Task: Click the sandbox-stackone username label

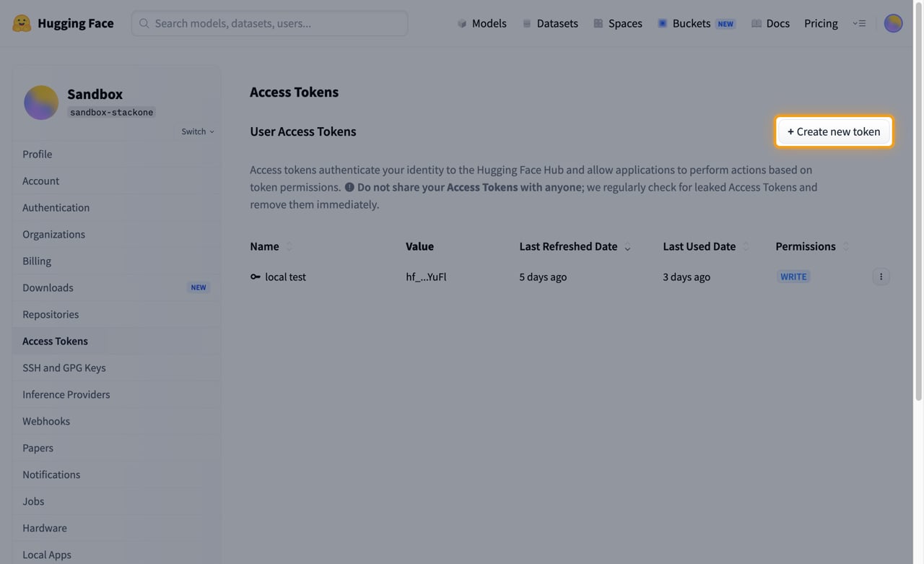Action: click(111, 112)
